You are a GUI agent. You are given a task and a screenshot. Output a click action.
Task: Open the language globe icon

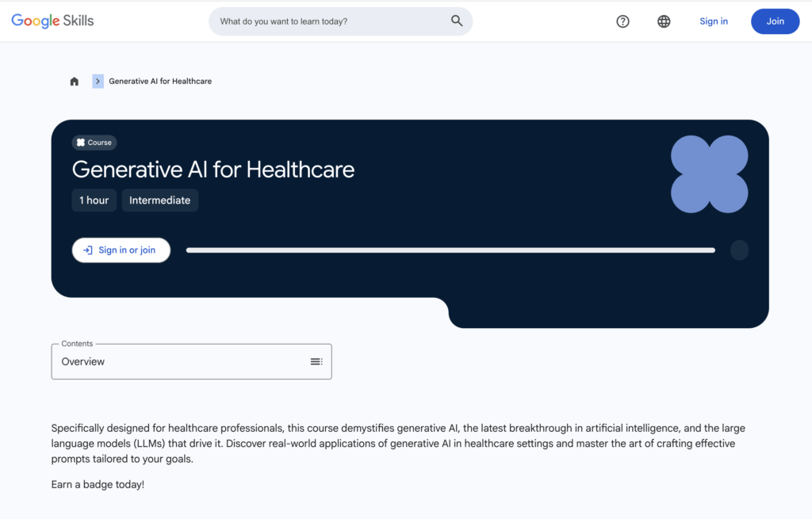click(x=664, y=21)
